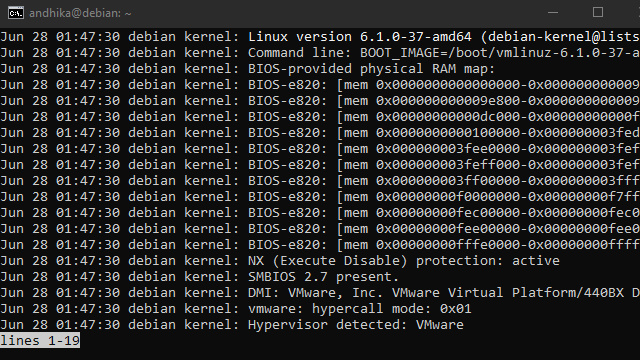This screenshot has width=640, height=360.
Task: Click the 'DMI: VMware, Inc.' log line
Action: (320, 293)
